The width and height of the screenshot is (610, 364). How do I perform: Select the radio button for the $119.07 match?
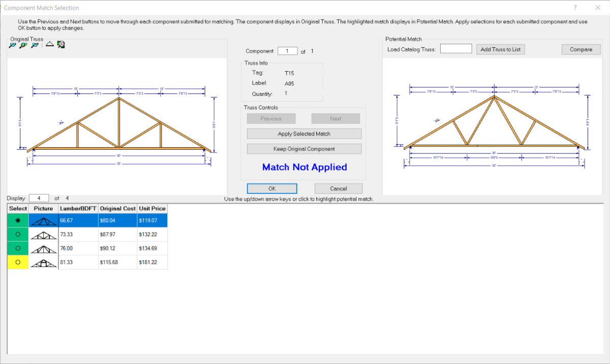pos(18,220)
